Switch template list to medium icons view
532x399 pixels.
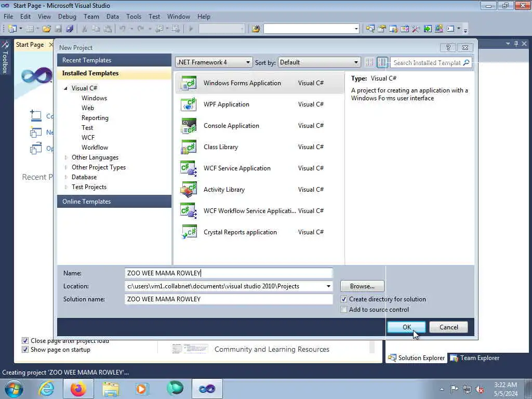click(382, 62)
